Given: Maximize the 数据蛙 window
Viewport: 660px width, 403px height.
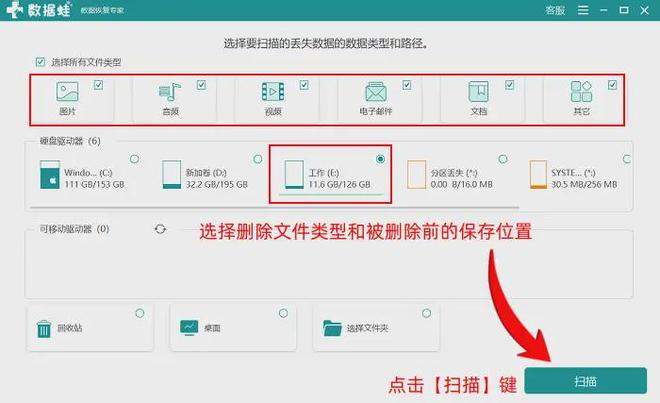Looking at the screenshot, I should click(624, 10).
